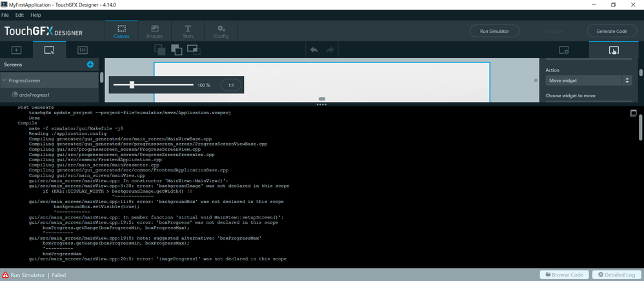This screenshot has height=281, width=644.
Task: Click the red warning status icon
Action: tap(5, 275)
